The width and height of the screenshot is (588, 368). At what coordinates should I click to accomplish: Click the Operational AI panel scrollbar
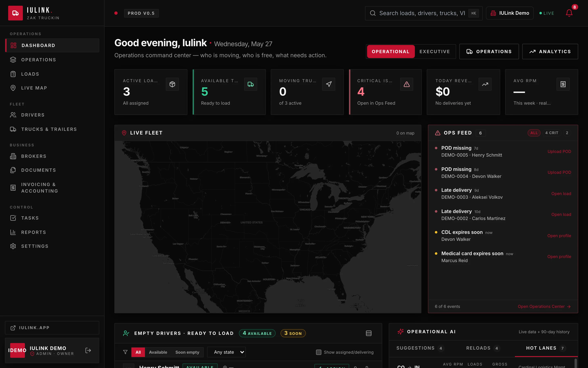(x=575, y=363)
